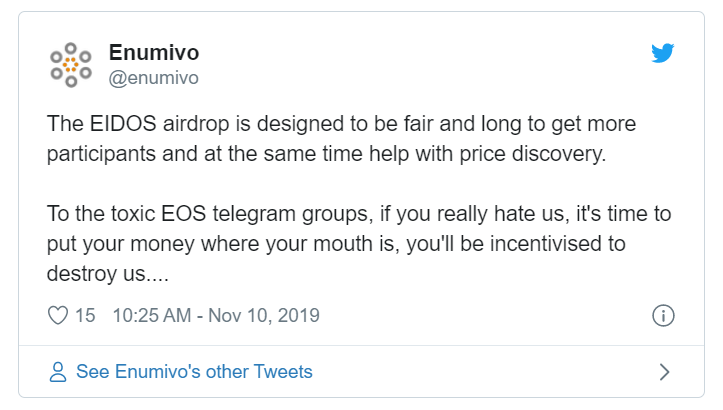Click the "destroy us...." closing line
The image size is (723, 410).
[x=102, y=272]
